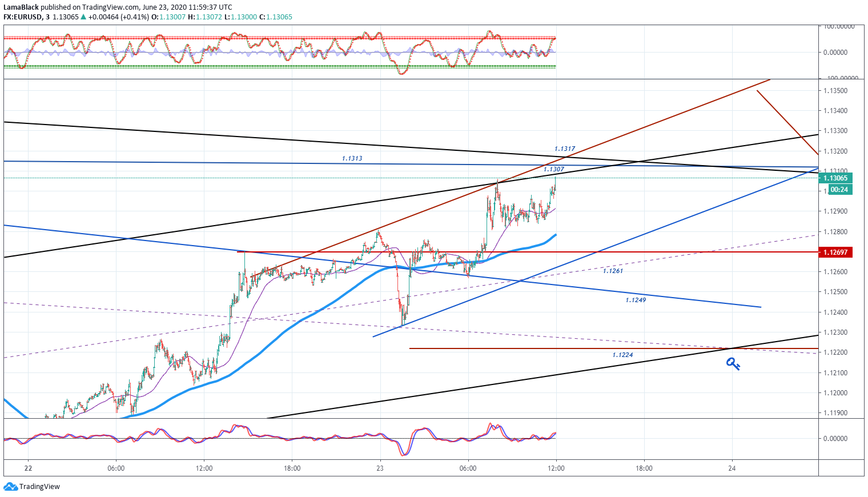Click the 1.1261 line annotation

coord(613,271)
